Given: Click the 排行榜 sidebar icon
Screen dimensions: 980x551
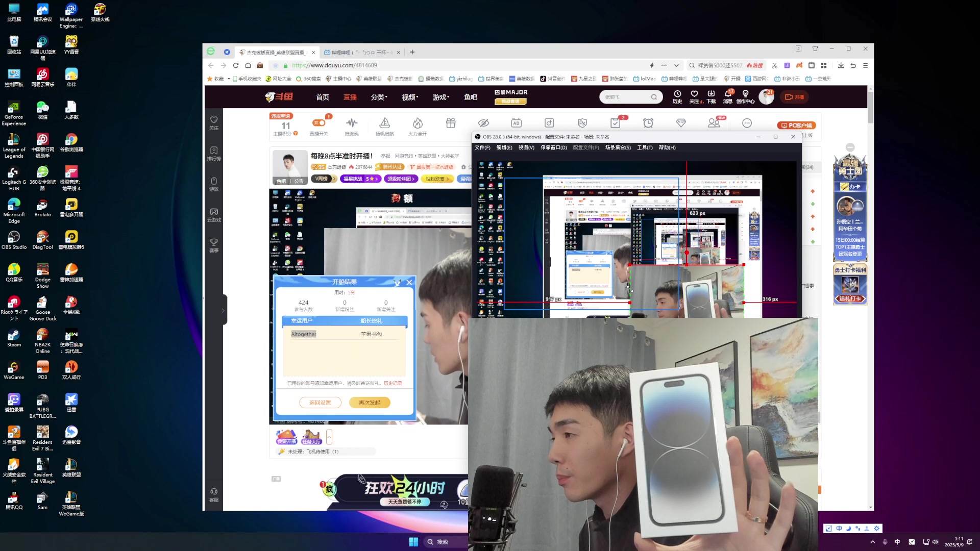Looking at the screenshot, I should click(214, 153).
